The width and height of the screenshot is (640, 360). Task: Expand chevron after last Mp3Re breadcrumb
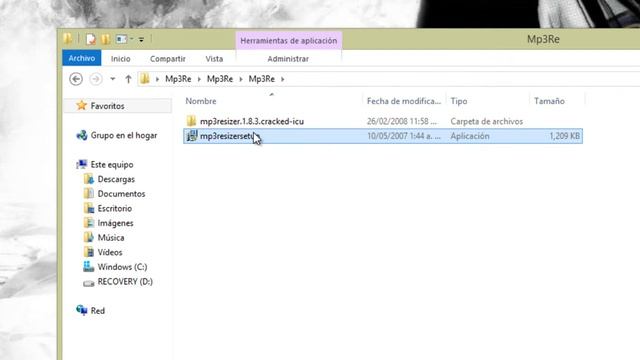[x=282, y=79]
